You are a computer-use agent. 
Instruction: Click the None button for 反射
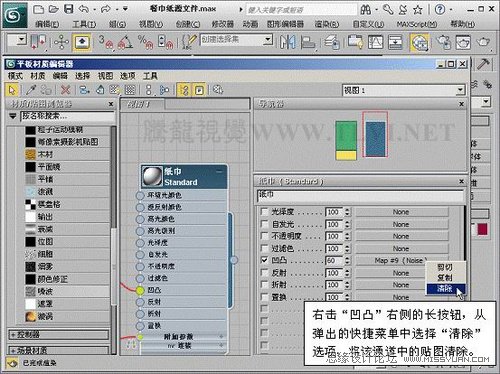(401, 273)
